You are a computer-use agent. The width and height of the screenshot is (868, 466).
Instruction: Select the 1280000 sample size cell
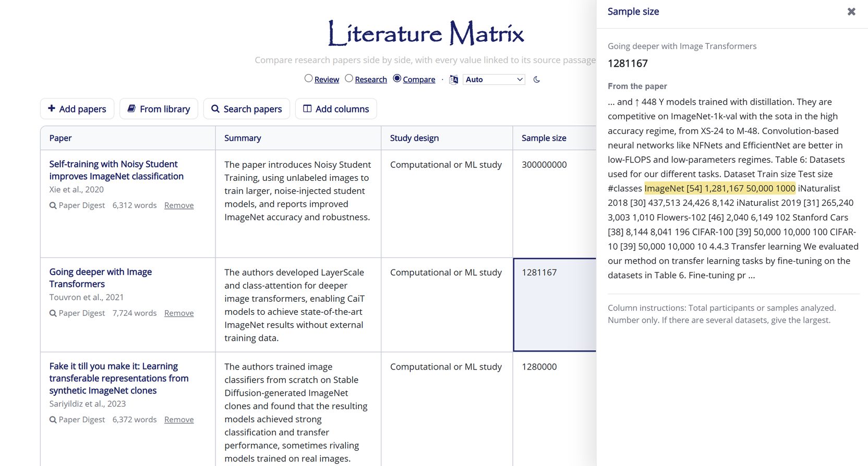click(554, 409)
